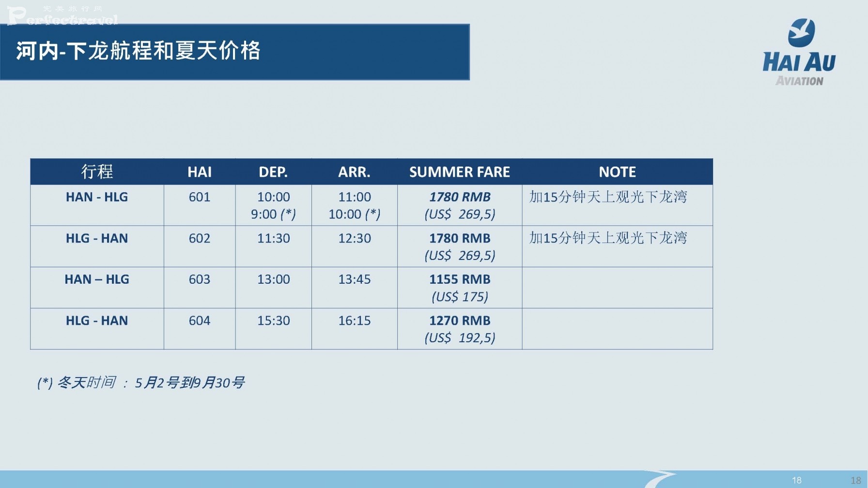Click the HAI column header

[x=200, y=171]
